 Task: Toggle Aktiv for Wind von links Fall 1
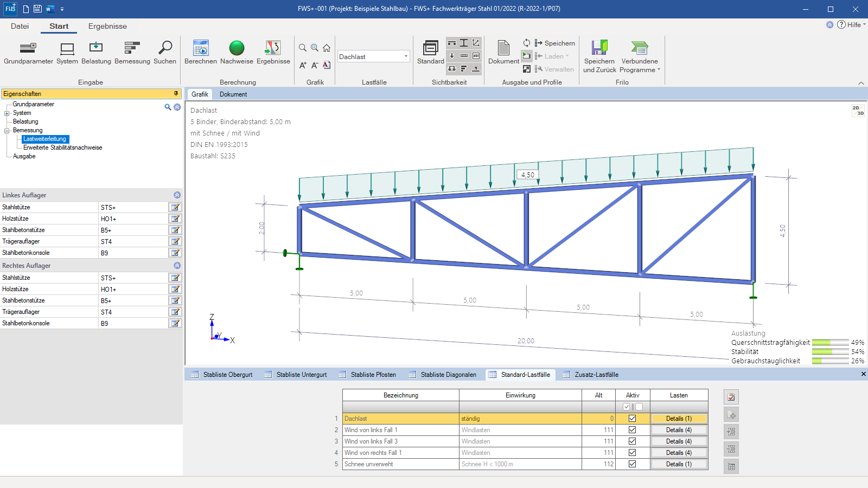(632, 430)
